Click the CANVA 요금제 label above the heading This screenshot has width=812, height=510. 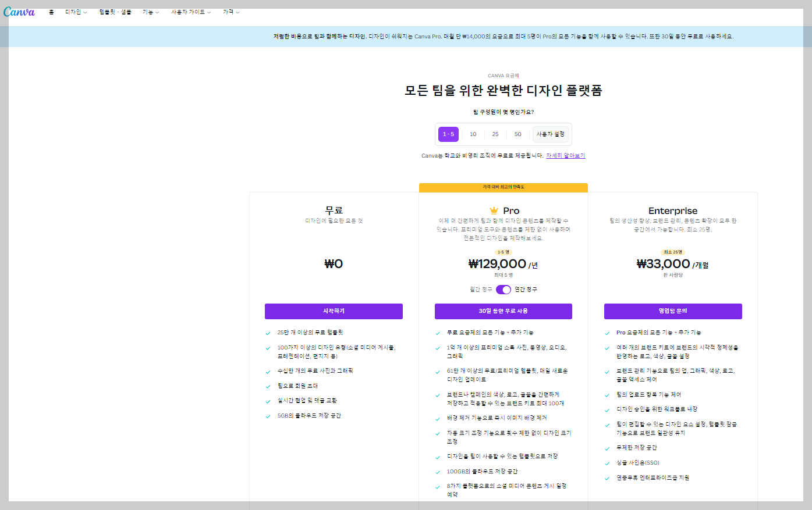pos(503,76)
